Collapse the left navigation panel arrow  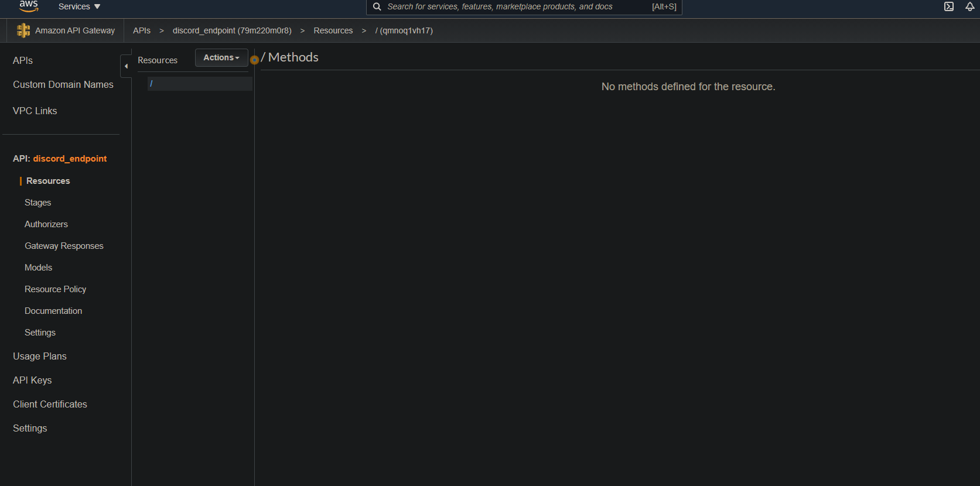[126, 66]
